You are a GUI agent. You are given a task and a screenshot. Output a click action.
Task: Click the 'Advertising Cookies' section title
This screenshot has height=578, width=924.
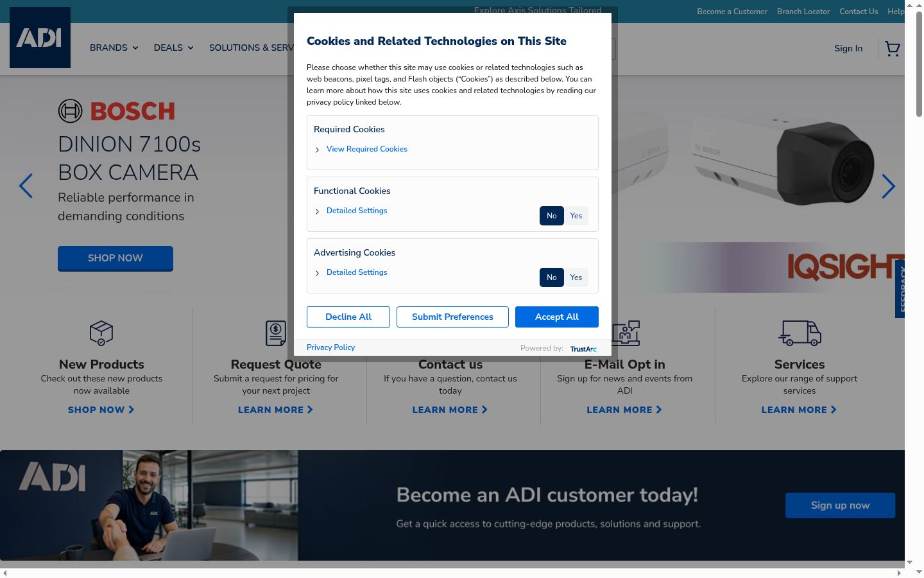click(x=354, y=252)
